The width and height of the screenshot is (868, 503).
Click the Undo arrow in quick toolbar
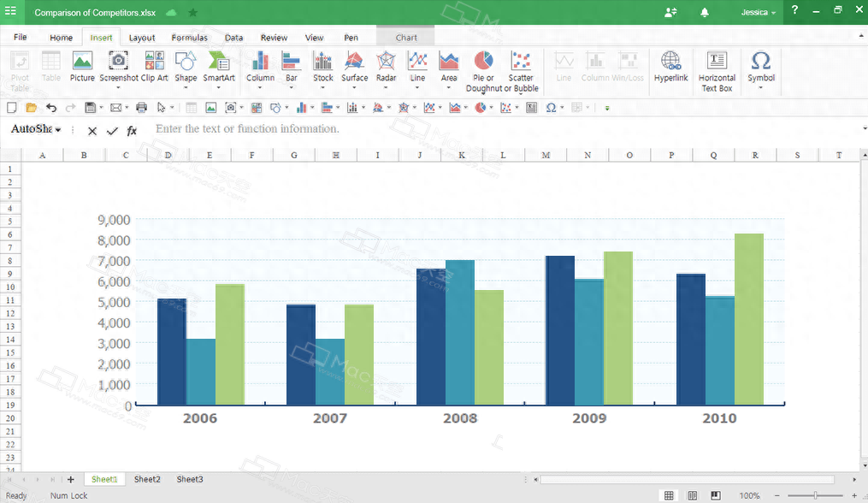[51, 108]
